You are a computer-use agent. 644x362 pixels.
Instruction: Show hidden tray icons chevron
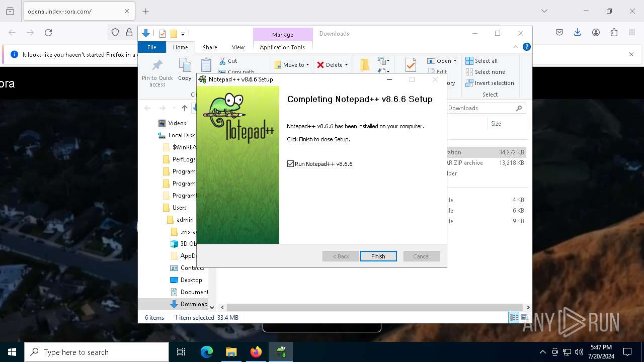coord(542,352)
